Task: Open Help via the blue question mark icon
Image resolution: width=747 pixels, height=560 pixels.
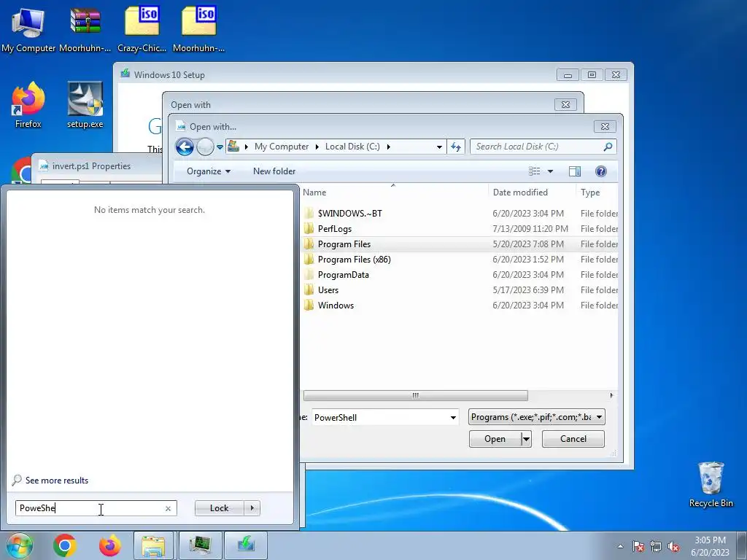Action: click(x=601, y=171)
